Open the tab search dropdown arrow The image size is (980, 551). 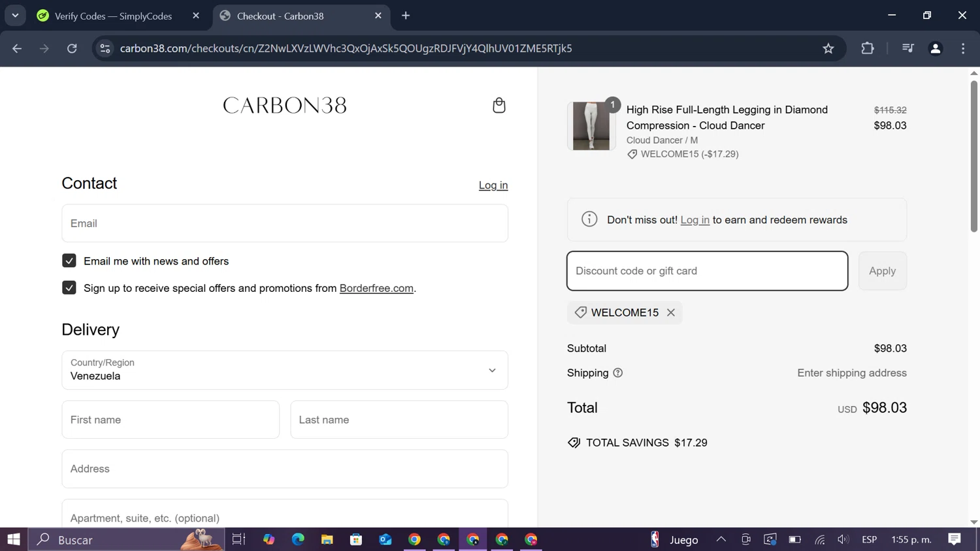pos(15,16)
